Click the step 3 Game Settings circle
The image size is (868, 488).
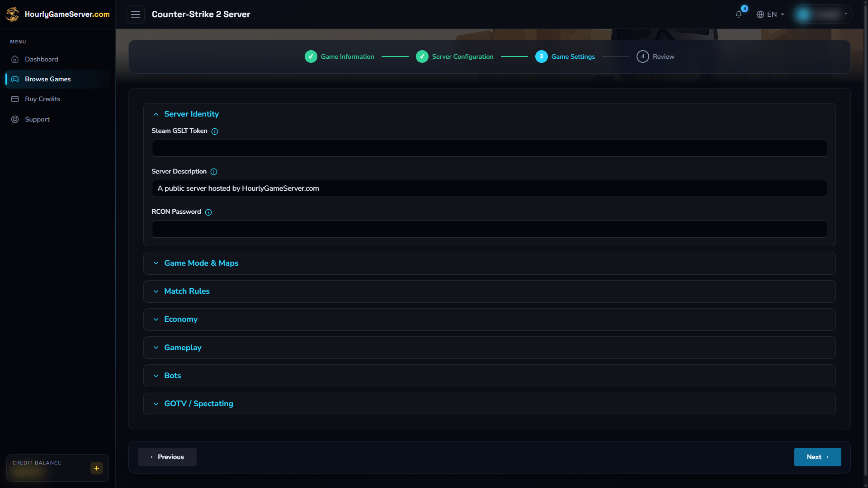(542, 56)
